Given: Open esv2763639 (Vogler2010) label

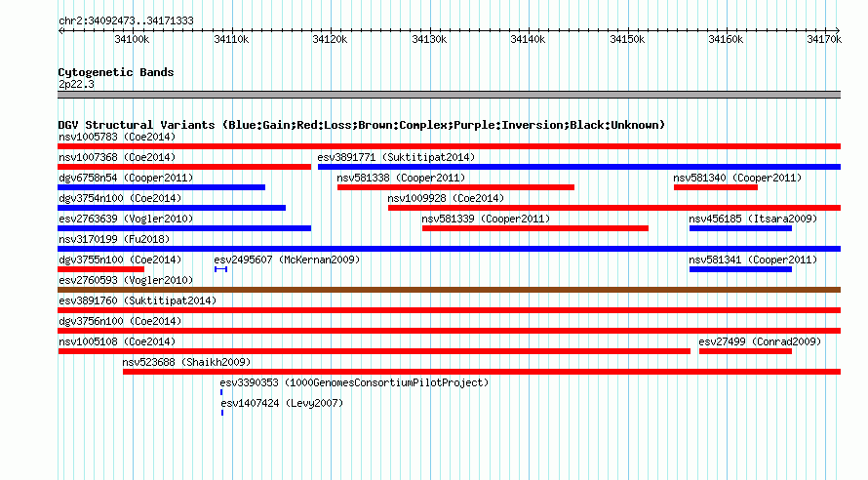Looking at the screenshot, I should pos(126,219).
